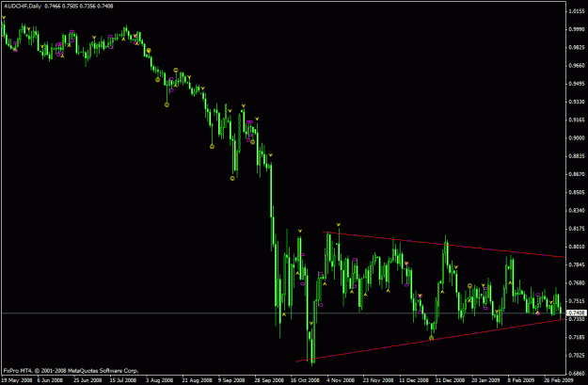Click the 20 Jan 2009 date label
This screenshot has width=588, height=385.
click(x=486, y=380)
